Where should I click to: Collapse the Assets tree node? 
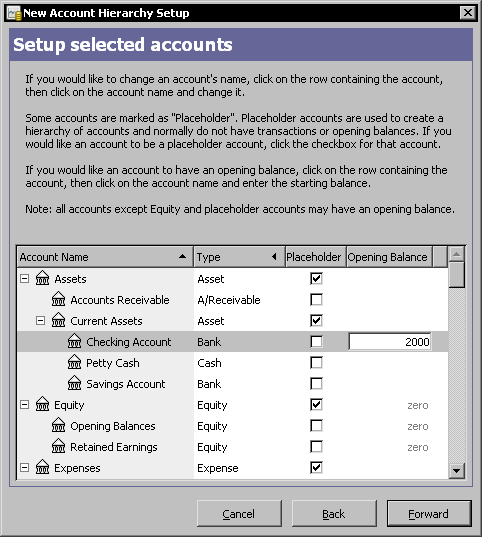point(24,278)
